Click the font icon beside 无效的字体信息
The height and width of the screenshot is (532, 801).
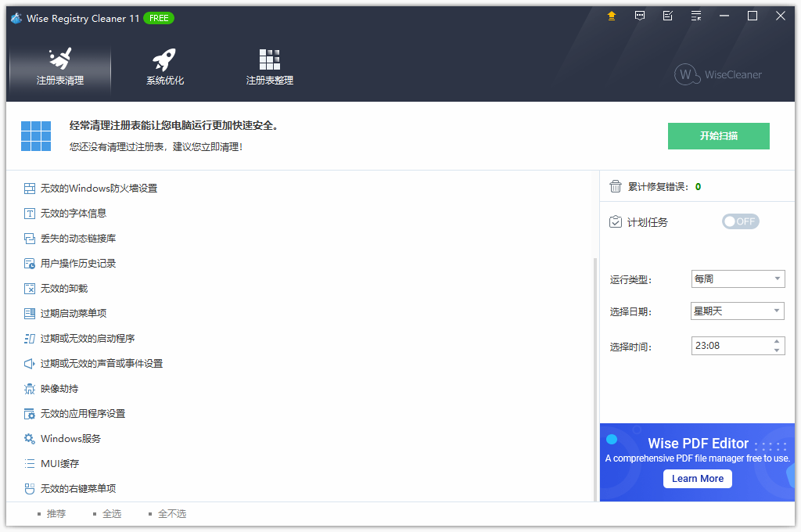[x=30, y=214]
